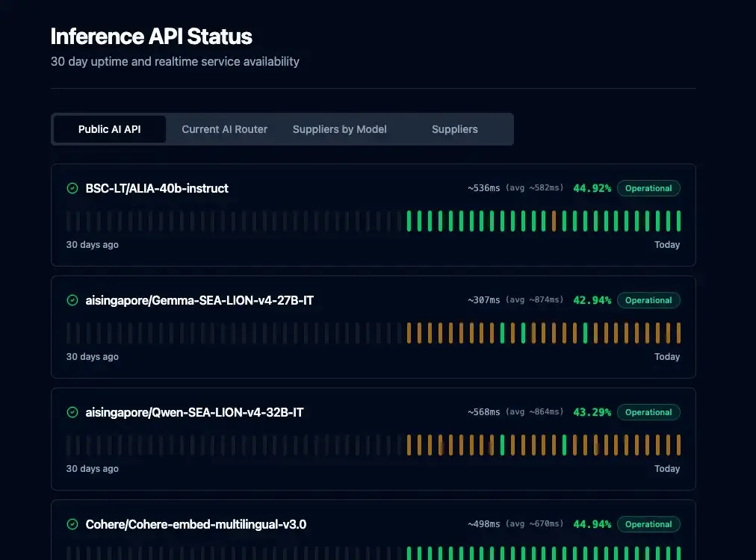Click the 44.94% uptime value
This screenshot has width=756, height=560.
point(592,524)
